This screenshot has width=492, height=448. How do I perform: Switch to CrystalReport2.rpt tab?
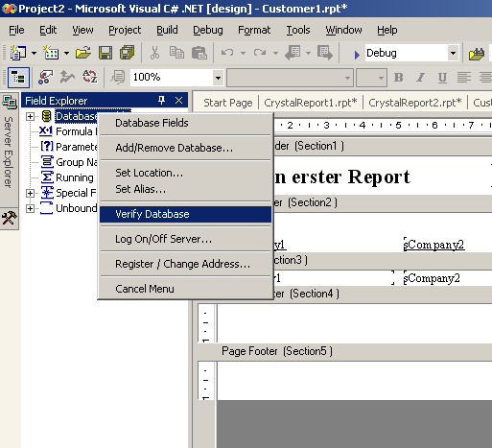pos(415,103)
